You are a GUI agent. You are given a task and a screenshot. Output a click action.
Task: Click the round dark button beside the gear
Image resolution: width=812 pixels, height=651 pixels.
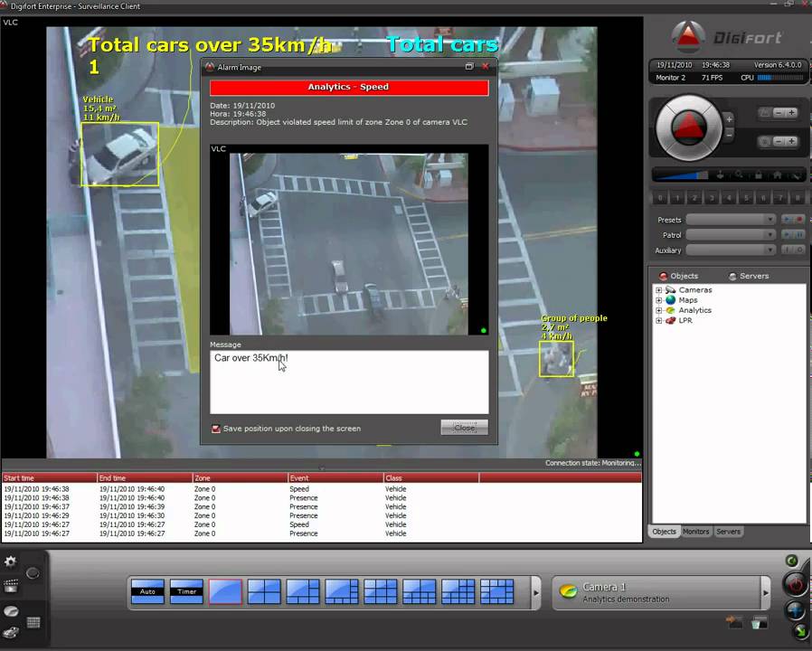[33, 573]
